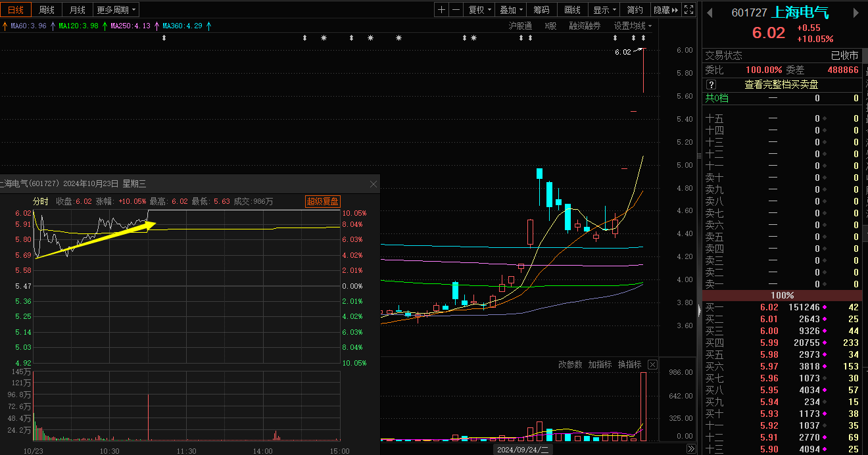Image resolution: width=868 pixels, height=455 pixels.
Task: Select the 买三 price 6.00 row
Action: pos(782,331)
